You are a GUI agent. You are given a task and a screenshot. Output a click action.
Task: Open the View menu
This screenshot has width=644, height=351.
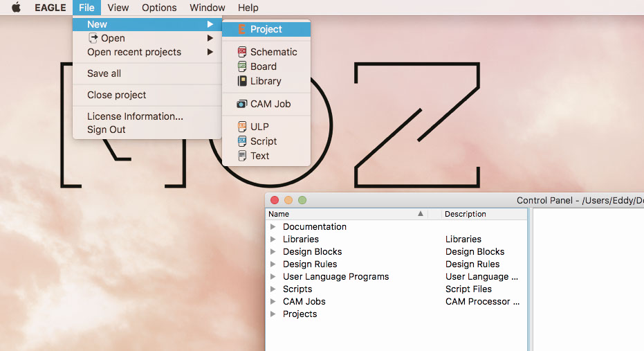click(x=118, y=8)
